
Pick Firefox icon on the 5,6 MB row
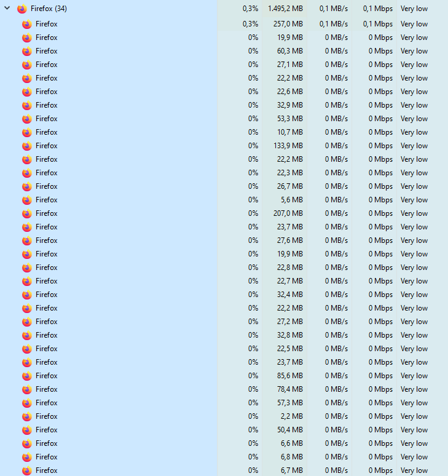pyautogui.click(x=27, y=200)
